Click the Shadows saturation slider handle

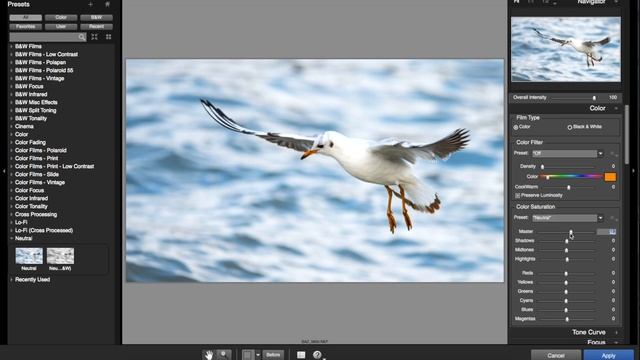(567, 241)
